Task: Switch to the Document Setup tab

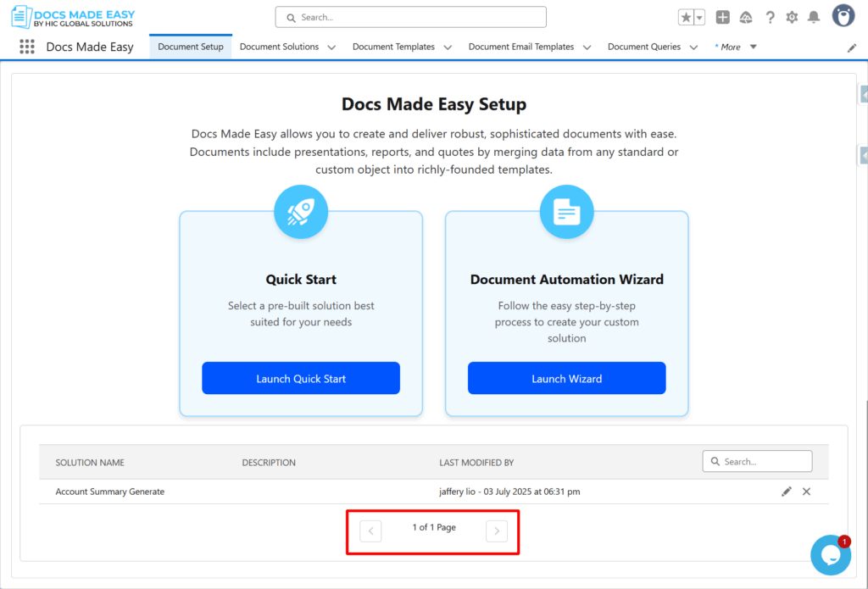Action: [191, 47]
